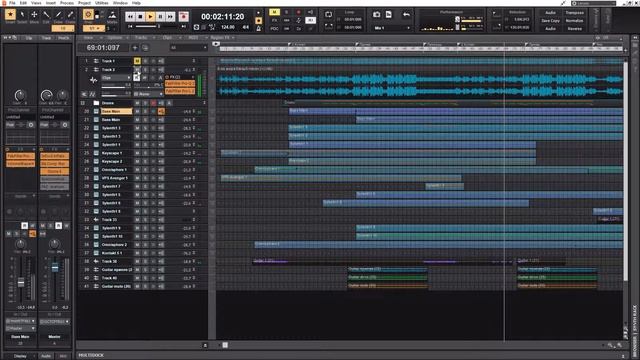The width and height of the screenshot is (640, 360).
Task: Toggle the global Mute button in Mix module
Action: tap(275, 12)
